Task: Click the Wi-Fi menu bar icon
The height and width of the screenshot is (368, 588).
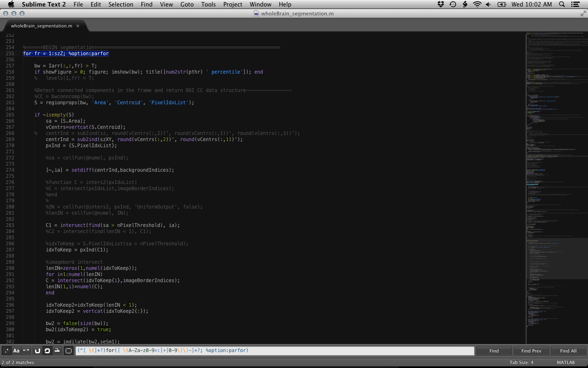Action: 477,4
